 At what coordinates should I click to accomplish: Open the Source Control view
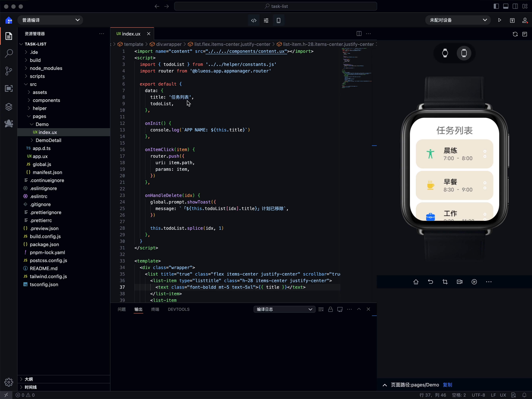(9, 71)
